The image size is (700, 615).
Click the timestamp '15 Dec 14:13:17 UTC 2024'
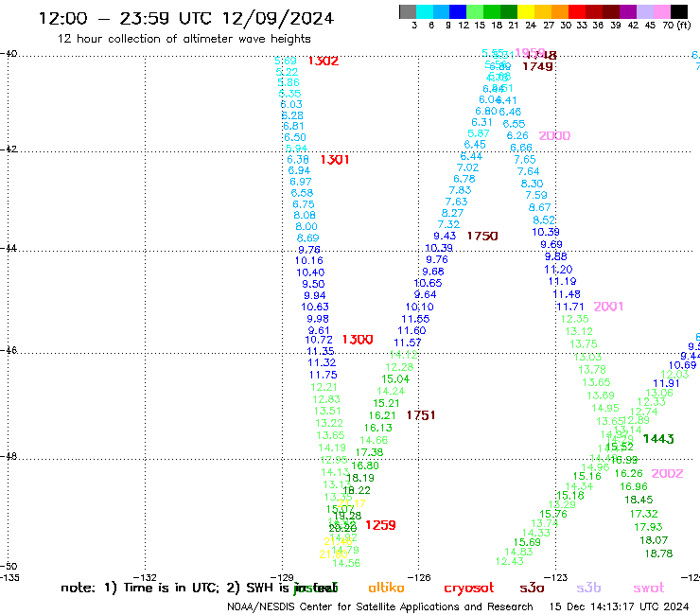pos(620,606)
